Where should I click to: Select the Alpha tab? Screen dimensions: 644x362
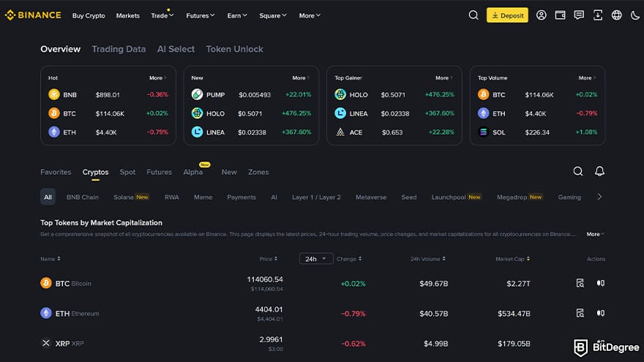point(193,172)
